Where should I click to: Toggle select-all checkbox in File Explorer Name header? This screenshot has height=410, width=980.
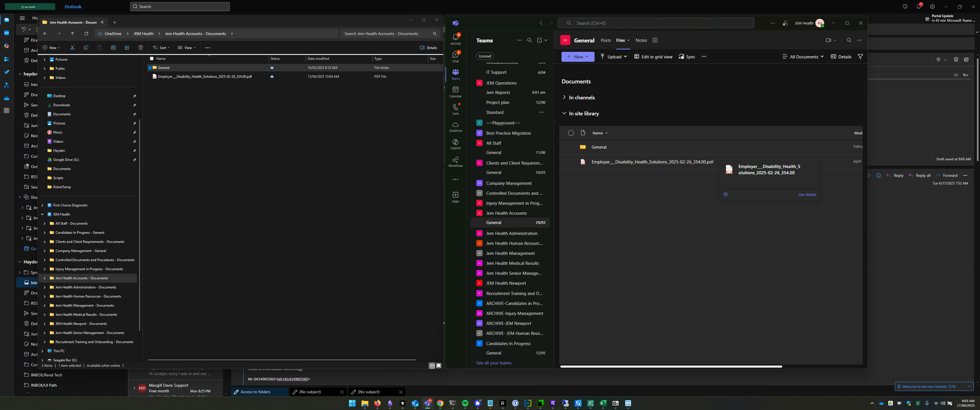(152, 59)
